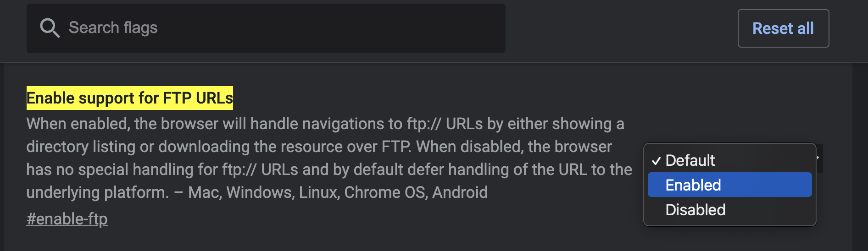Click the word 'Enable' in highlighted title
868x251 pixels.
pyautogui.click(x=50, y=98)
